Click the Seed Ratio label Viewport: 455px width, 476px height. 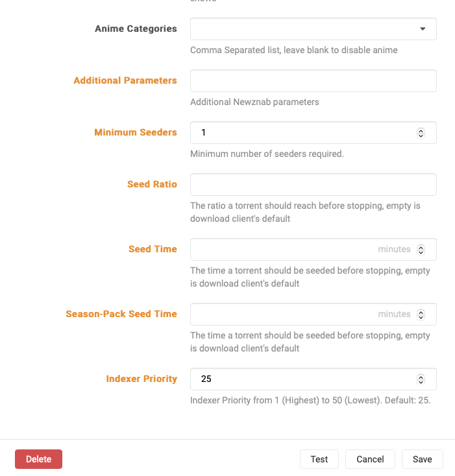coord(152,184)
